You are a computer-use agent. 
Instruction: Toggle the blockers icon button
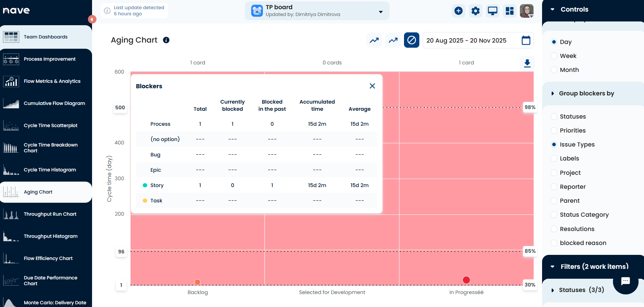411,40
